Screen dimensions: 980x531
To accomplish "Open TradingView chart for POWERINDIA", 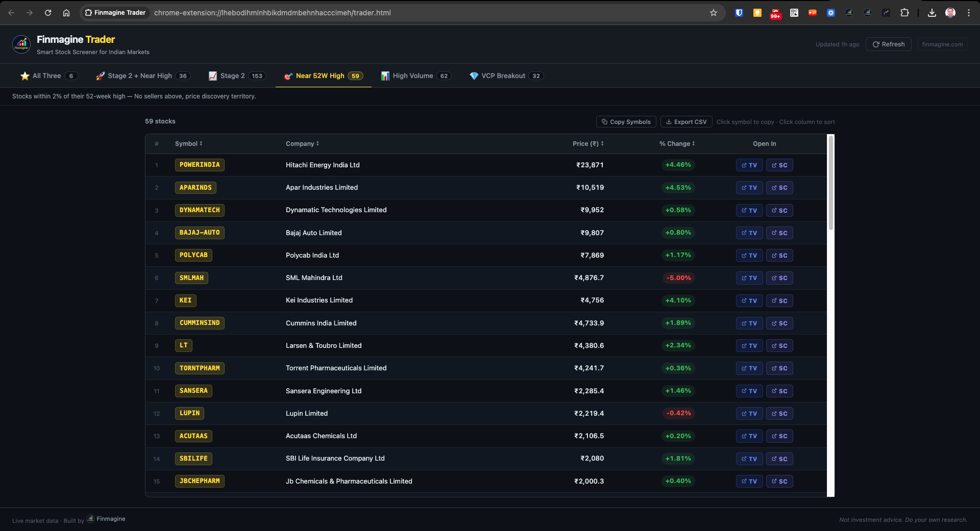I will pyautogui.click(x=749, y=165).
